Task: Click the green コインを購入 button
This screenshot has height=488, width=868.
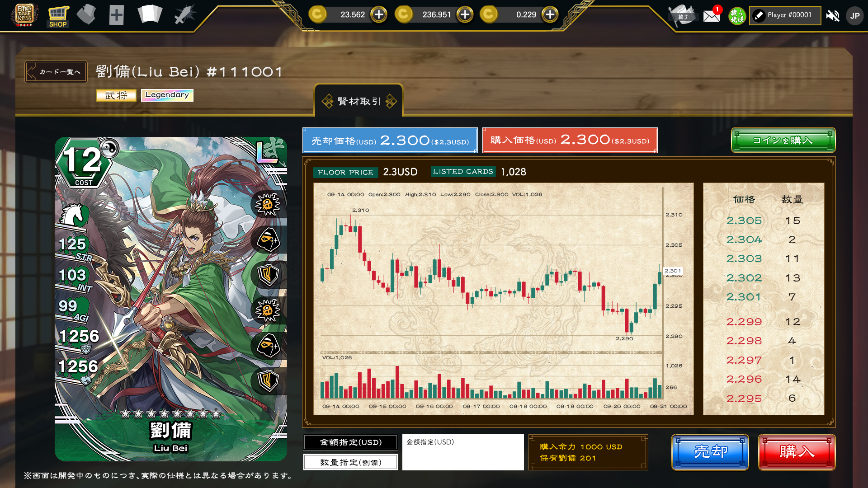Action: [x=783, y=140]
